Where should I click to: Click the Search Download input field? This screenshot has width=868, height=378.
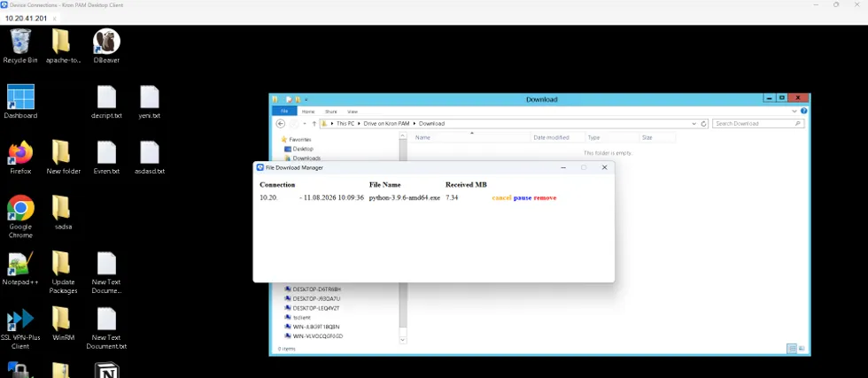click(x=758, y=123)
